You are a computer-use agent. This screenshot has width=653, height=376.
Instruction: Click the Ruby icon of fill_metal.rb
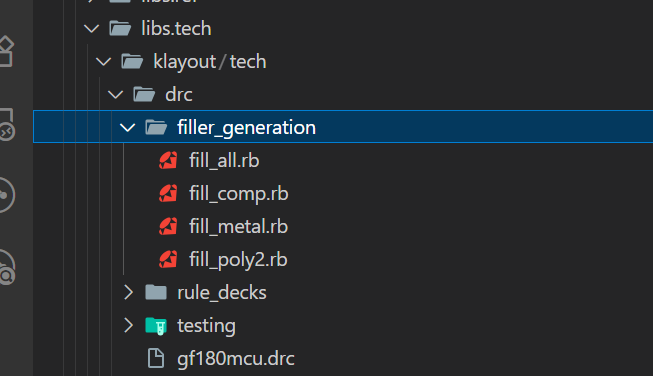(x=168, y=226)
